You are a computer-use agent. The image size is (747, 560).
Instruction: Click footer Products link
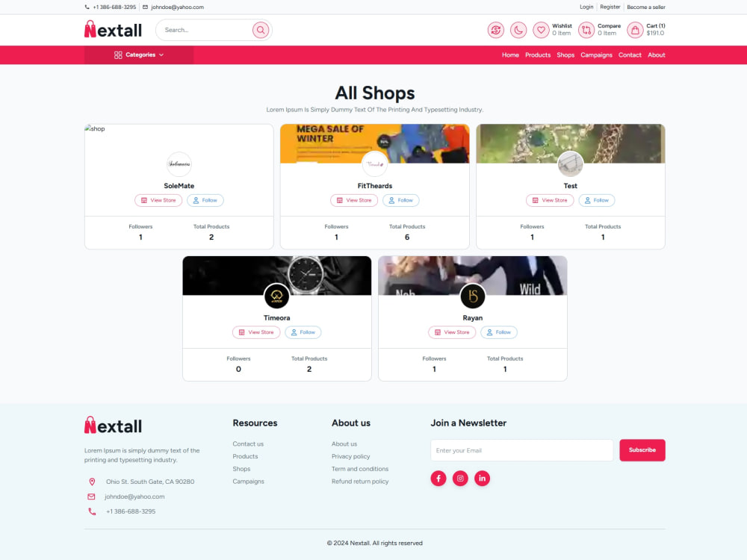click(245, 456)
